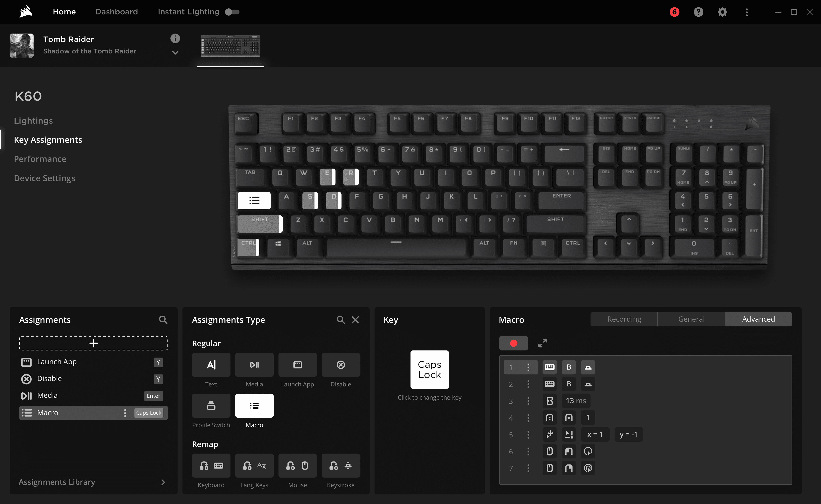Select the Profile Switch assignment type
Viewport: 821px width, 504px height.
211,406
